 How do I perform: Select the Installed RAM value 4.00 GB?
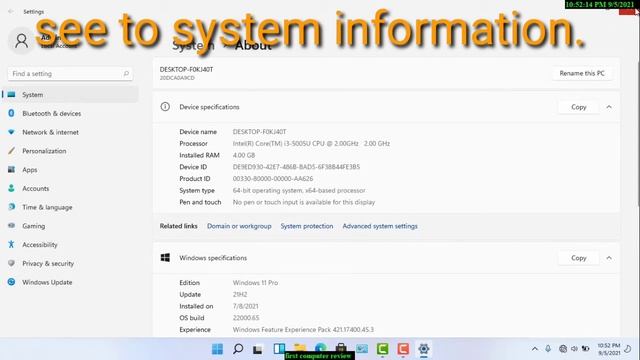[x=244, y=156]
